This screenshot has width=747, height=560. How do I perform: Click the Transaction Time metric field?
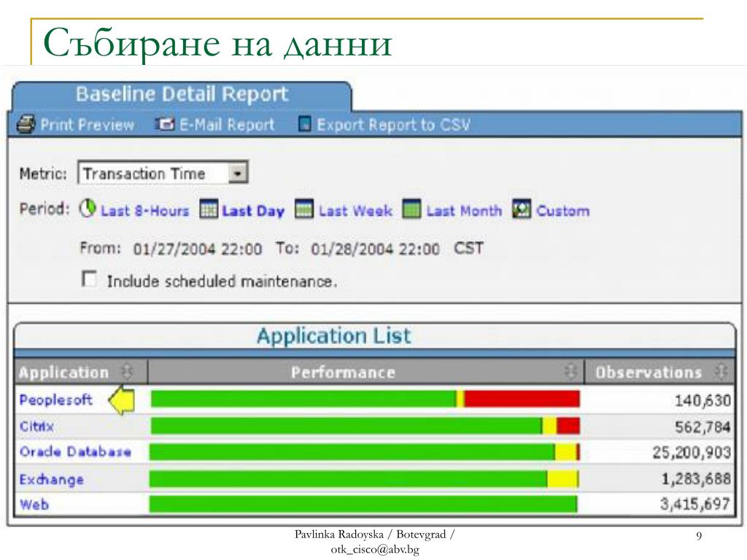[163, 173]
